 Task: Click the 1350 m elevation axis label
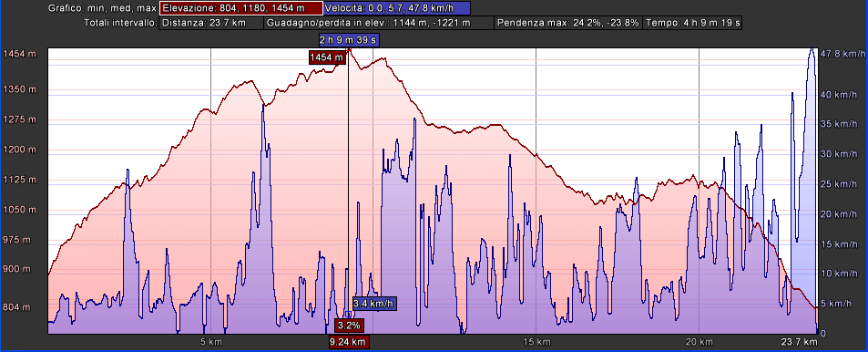(x=19, y=89)
